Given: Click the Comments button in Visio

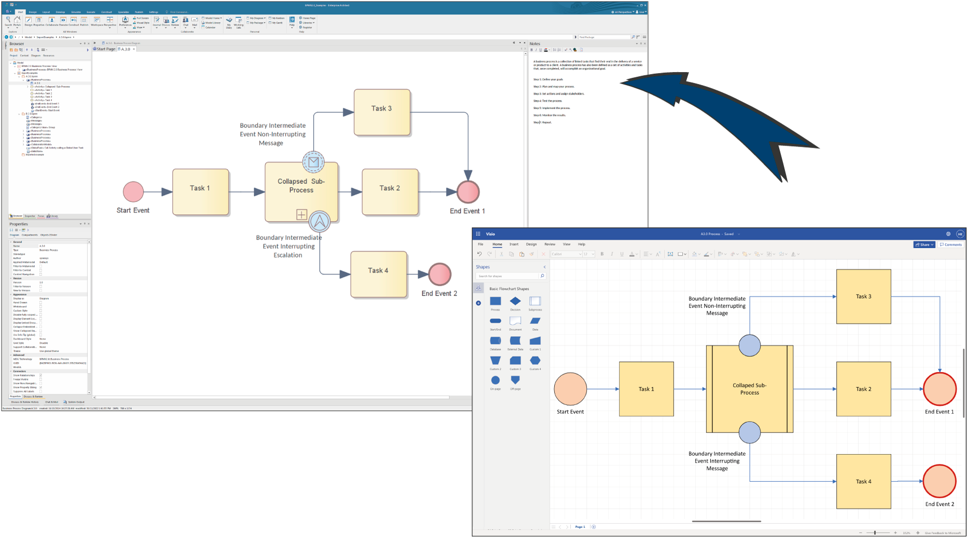Looking at the screenshot, I should coord(951,245).
